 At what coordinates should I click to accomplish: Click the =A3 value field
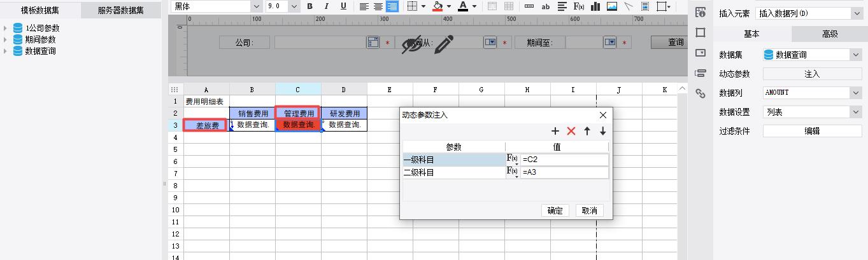(x=564, y=172)
